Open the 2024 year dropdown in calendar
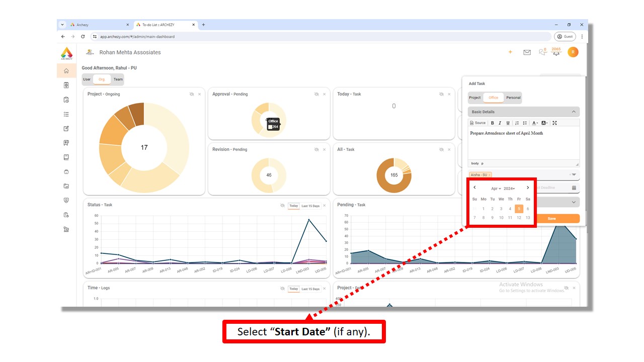 coord(509,189)
